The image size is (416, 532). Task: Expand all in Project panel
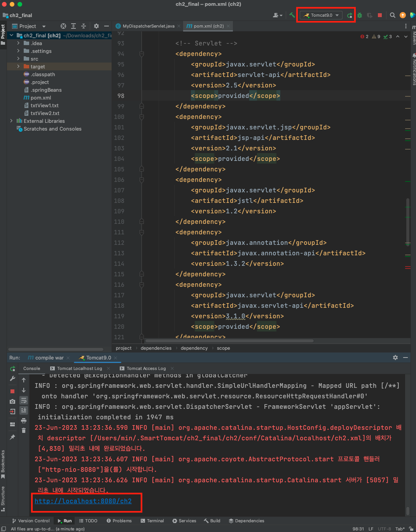tap(73, 26)
